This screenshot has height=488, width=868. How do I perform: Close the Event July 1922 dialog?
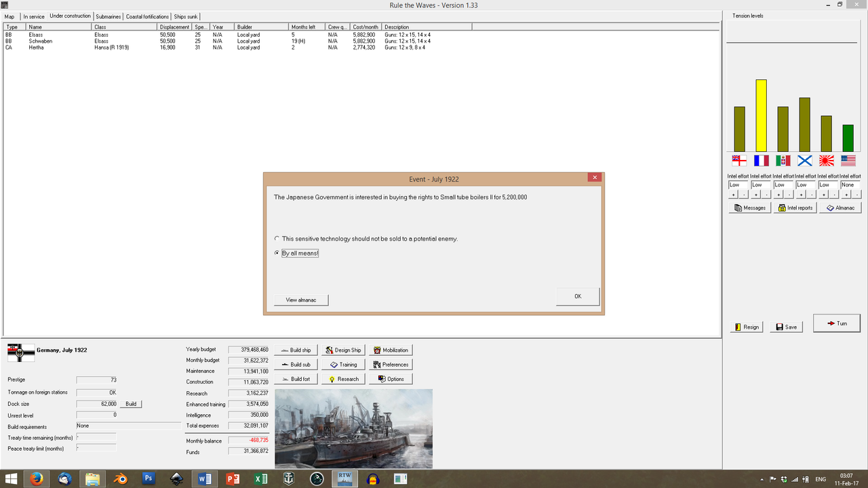tap(595, 178)
